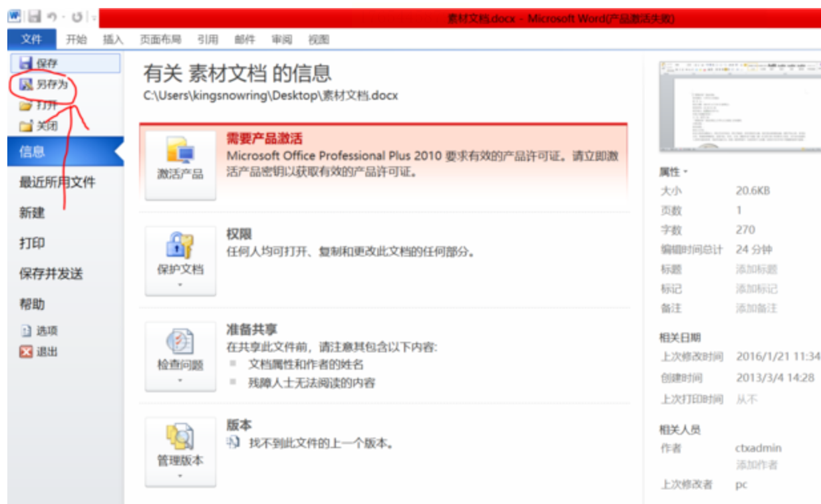
Task: Click the 相关人员 heading
Action: pos(680,430)
